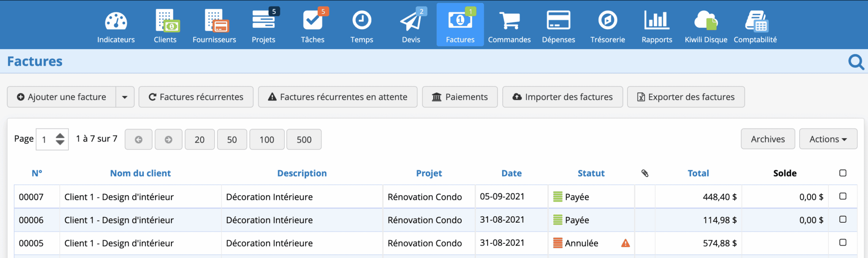Click the Paiements button
This screenshot has width=868, height=258.
(460, 97)
